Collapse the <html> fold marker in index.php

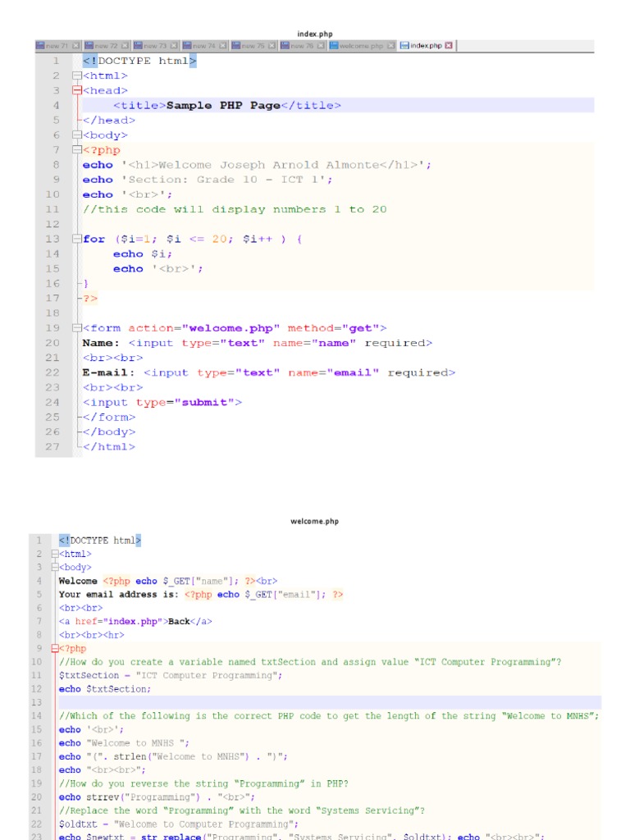point(76,75)
